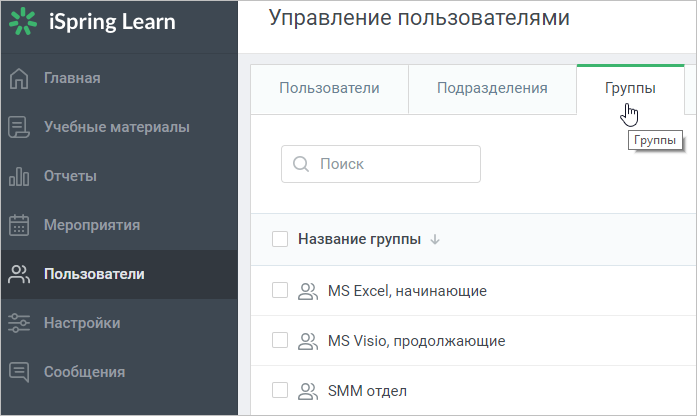Sort by Название группы column header
697x416 pixels.
(x=359, y=239)
